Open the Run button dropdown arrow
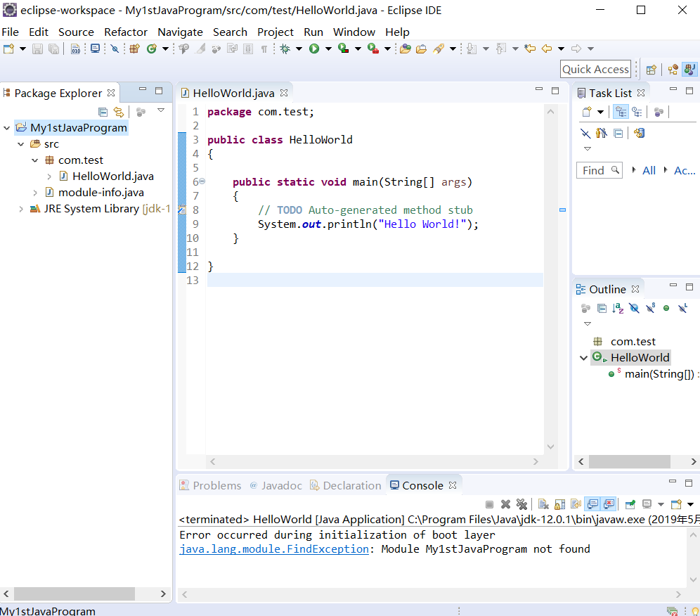700x616 pixels. 329,49
